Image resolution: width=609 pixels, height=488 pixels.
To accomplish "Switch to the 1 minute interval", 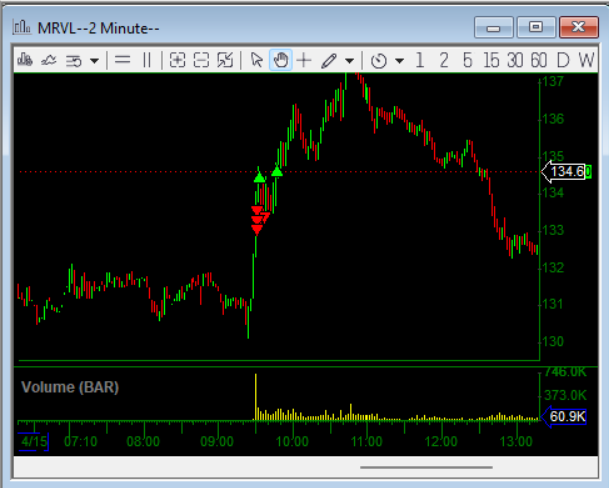I will (x=419, y=60).
